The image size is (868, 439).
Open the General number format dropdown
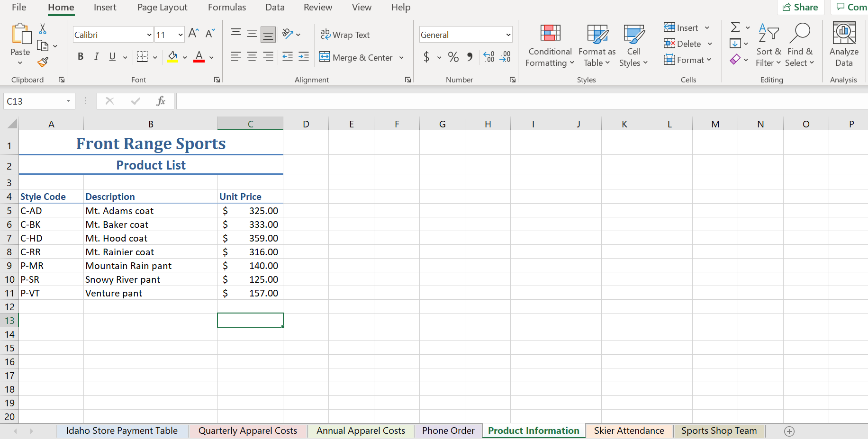509,34
